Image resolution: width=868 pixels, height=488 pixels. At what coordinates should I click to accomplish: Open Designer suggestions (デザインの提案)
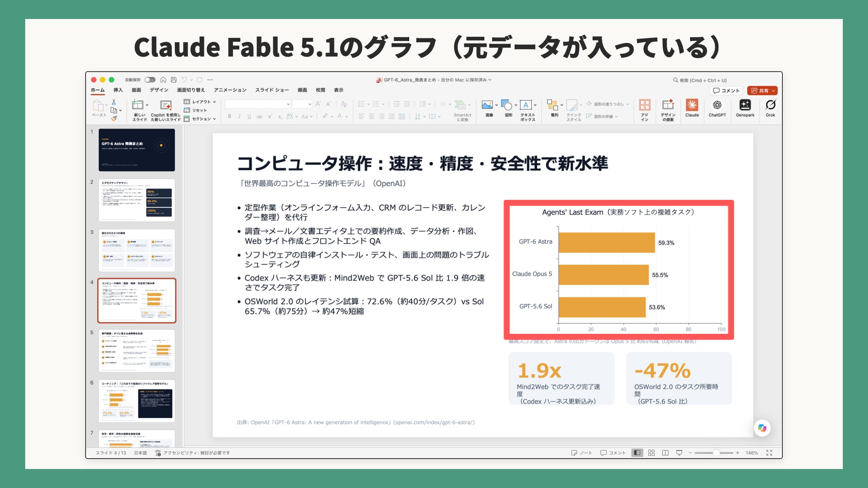[x=668, y=110]
